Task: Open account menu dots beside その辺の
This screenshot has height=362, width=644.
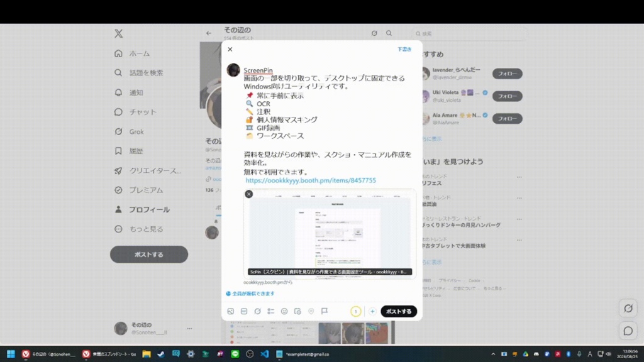Action: click(189, 328)
